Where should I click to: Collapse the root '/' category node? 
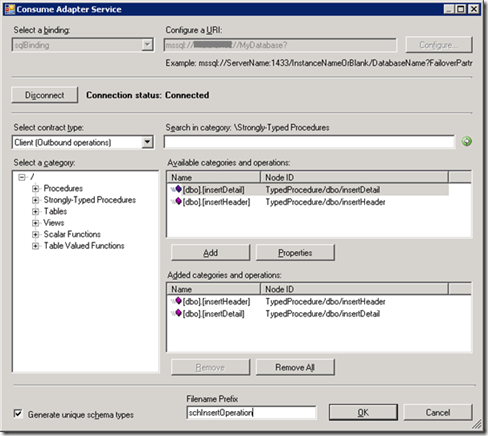click(x=22, y=177)
